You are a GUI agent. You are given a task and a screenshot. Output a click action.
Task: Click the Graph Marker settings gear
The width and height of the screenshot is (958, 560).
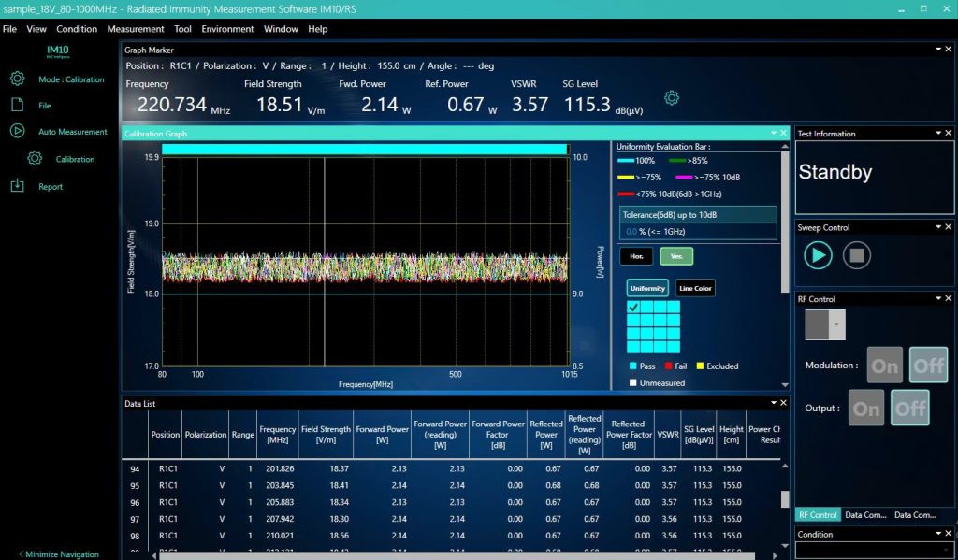(671, 98)
